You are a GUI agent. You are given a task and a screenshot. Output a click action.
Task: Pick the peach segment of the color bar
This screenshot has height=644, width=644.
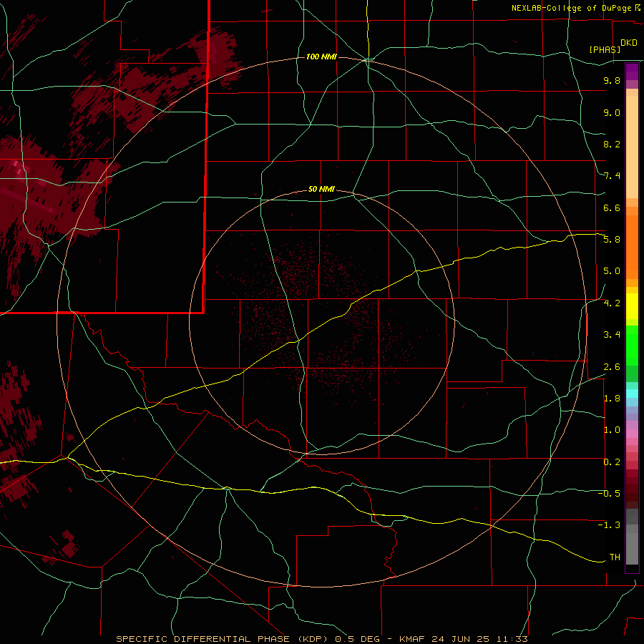(632, 147)
